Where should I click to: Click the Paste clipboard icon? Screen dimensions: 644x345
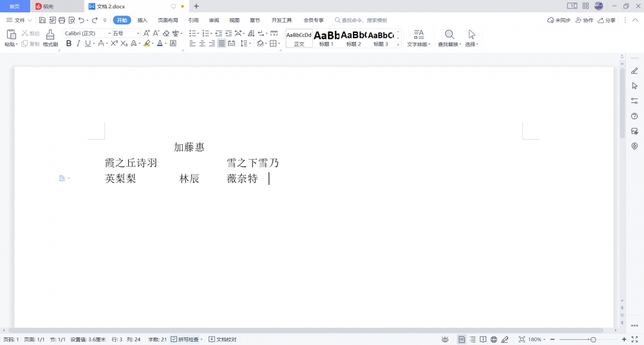11,35
